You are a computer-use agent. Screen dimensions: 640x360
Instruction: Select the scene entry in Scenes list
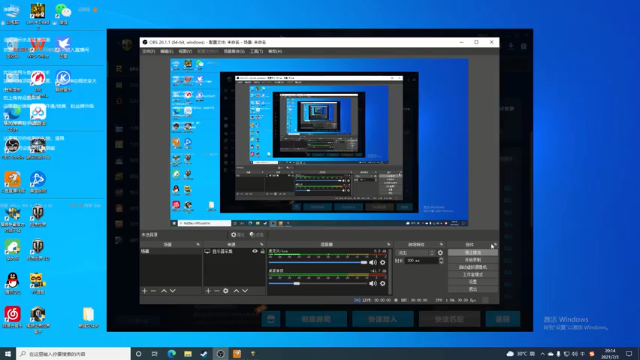(171, 251)
